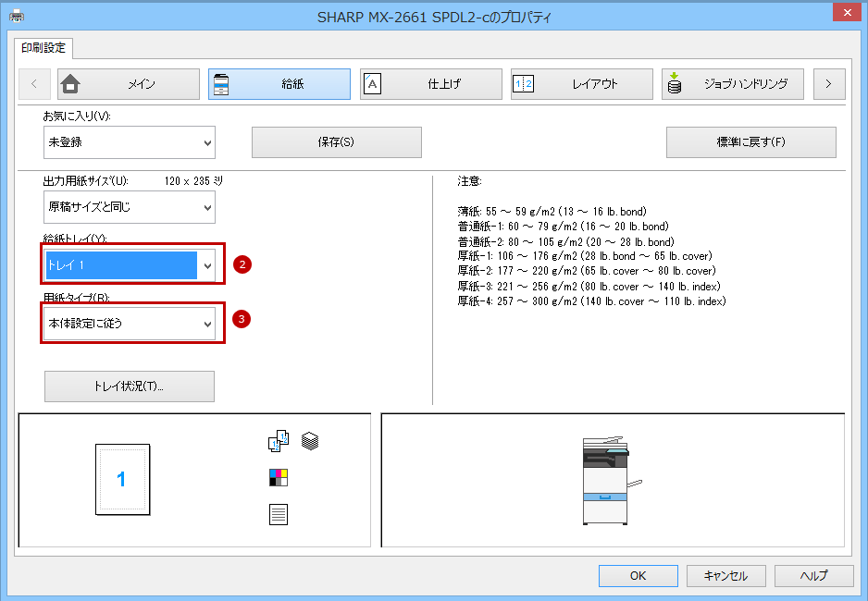
Task: Click the 厚紙-3: 221 ~ 256 g/m2 line
Action: (589, 287)
